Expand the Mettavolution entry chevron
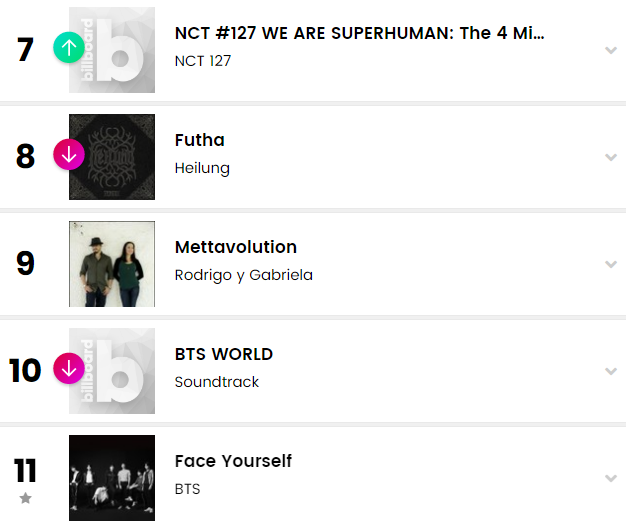The height and width of the screenshot is (524, 626). pos(610,264)
